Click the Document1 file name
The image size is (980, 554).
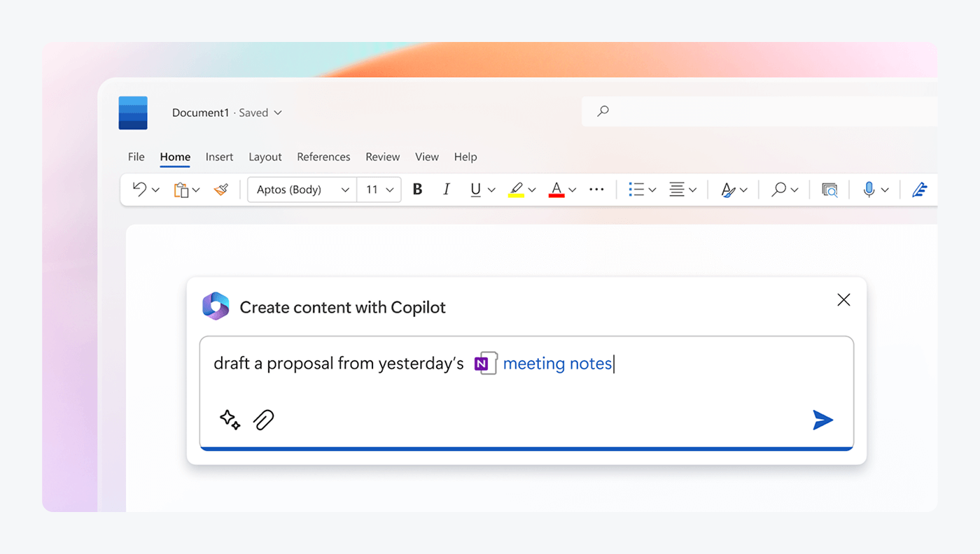click(x=200, y=113)
